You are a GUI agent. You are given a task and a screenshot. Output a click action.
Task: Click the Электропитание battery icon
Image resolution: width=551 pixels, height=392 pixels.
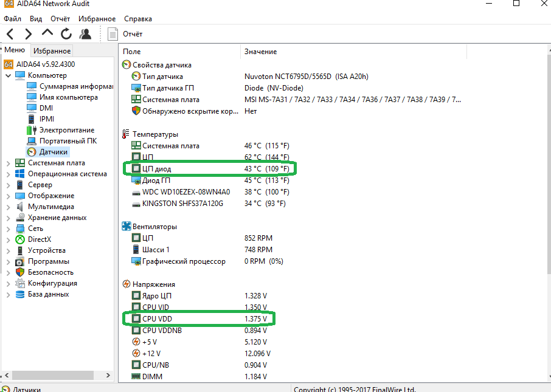[x=32, y=130]
